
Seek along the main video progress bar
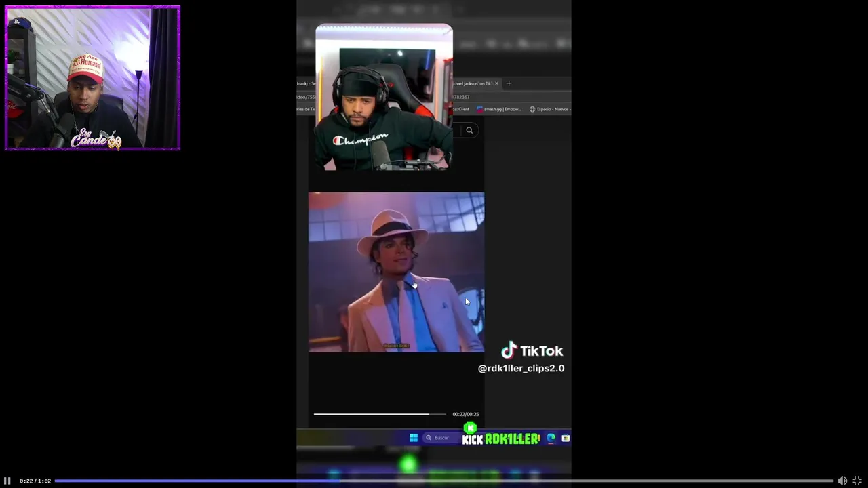point(443,481)
